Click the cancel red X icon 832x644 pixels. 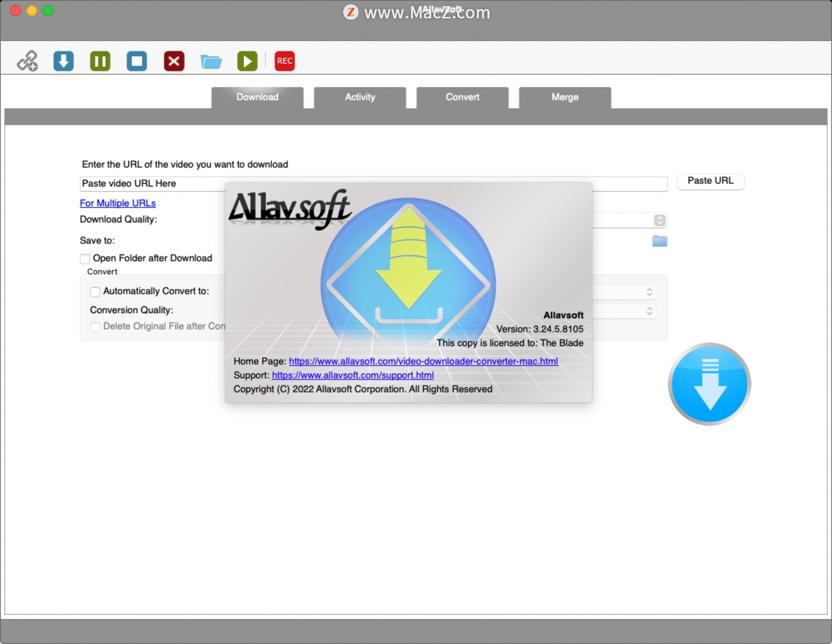click(174, 61)
